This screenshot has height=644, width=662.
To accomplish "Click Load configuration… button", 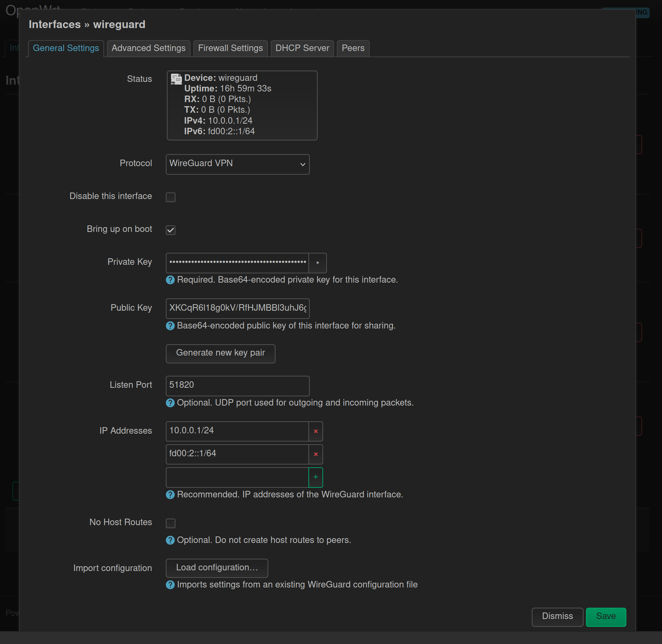I will tap(217, 568).
